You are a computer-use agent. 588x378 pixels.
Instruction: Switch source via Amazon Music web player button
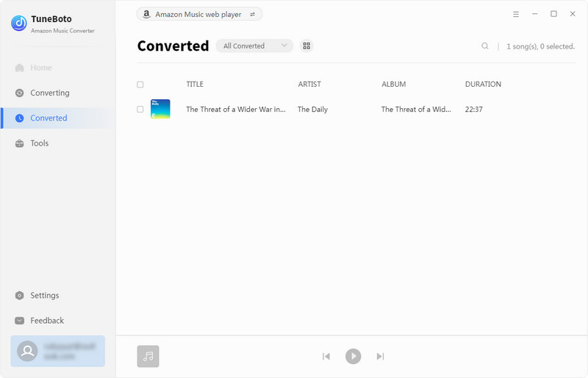click(x=199, y=14)
